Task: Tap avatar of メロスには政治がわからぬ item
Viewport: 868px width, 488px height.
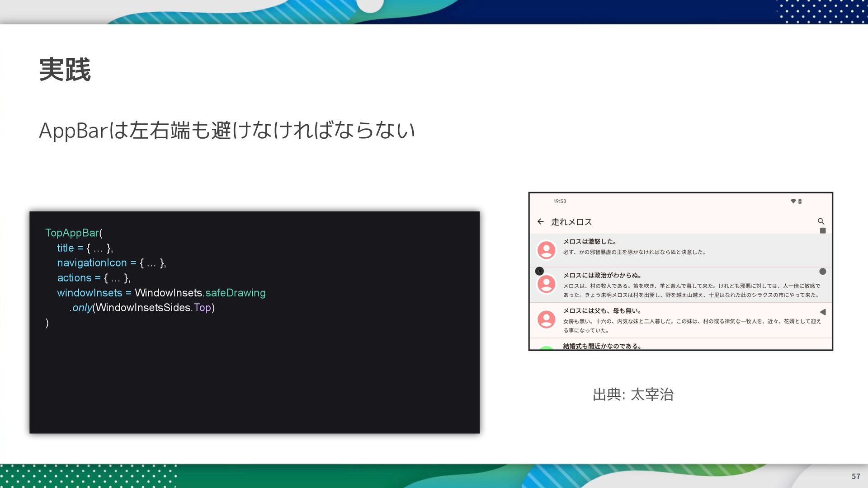Action: coord(546,284)
